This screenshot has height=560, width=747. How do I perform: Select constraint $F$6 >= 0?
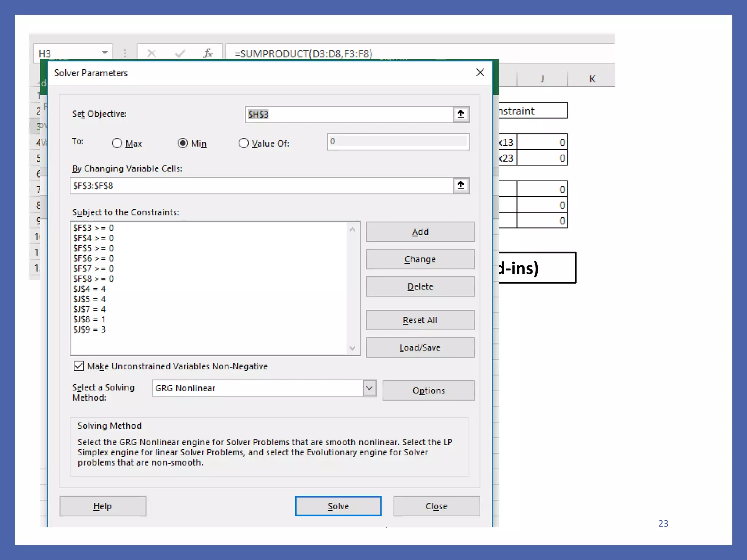click(93, 258)
